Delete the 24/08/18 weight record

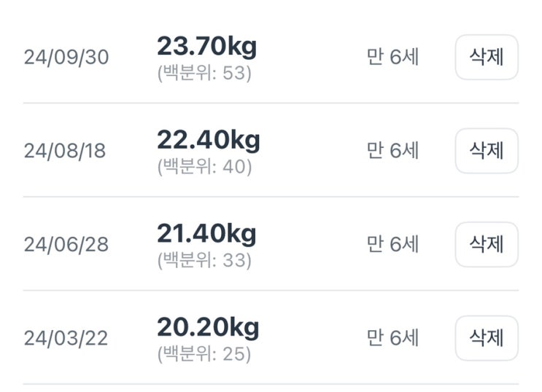pyautogui.click(x=487, y=151)
